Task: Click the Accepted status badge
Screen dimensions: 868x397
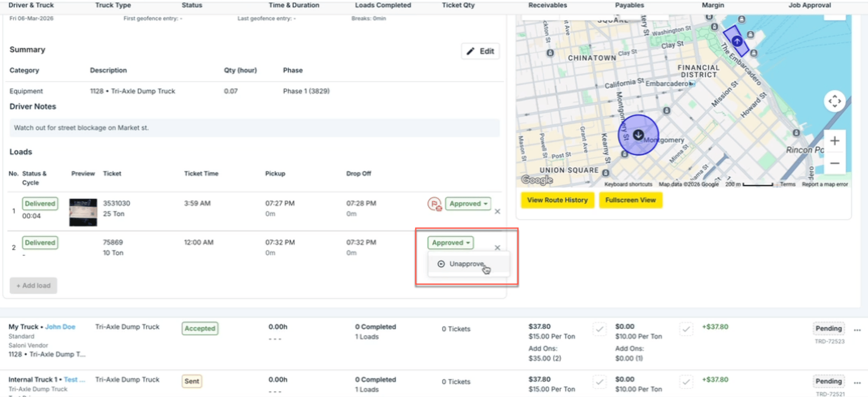Action: click(x=200, y=328)
